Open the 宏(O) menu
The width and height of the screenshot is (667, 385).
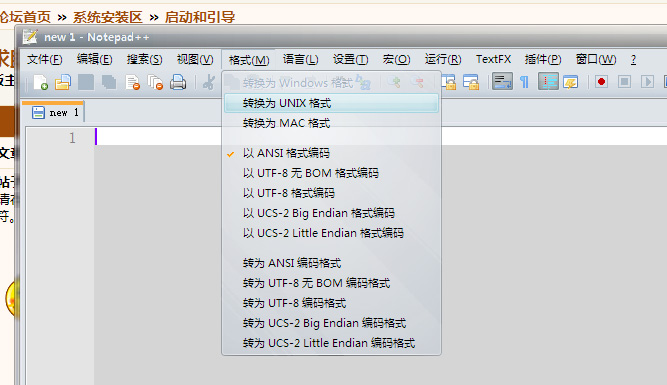396,60
